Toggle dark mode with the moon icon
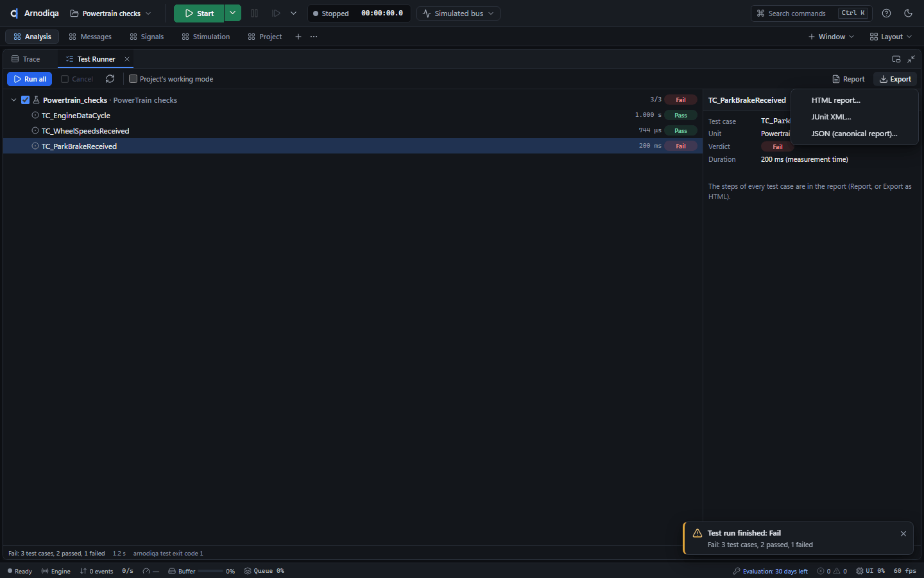This screenshot has height=578, width=924. (908, 13)
